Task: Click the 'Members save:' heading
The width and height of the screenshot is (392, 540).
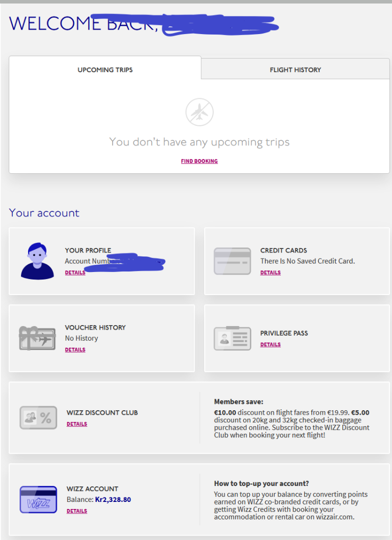Action: coord(238,402)
